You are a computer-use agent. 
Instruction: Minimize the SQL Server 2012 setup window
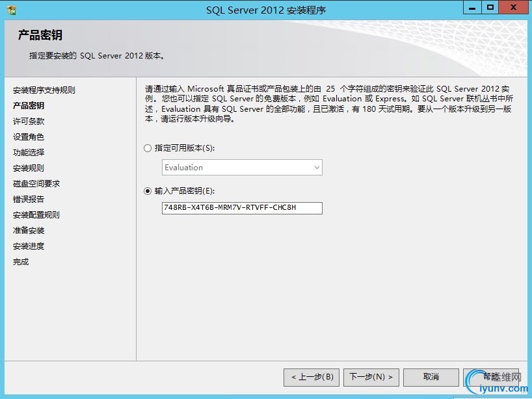tap(472, 7)
